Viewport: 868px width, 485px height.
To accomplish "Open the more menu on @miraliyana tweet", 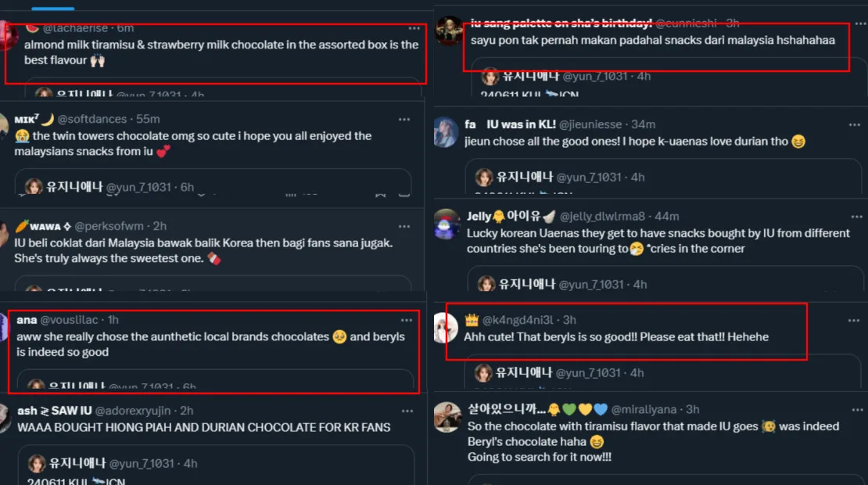I will [x=854, y=409].
